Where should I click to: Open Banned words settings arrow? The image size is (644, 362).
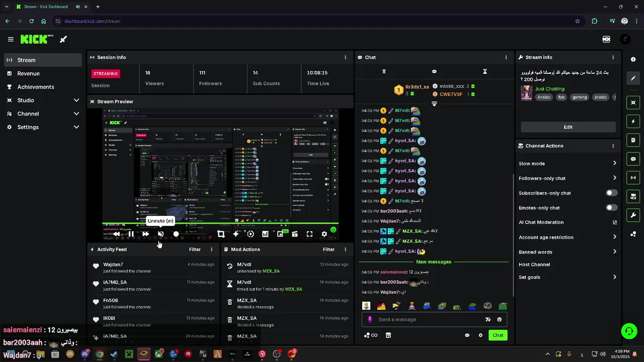click(615, 252)
